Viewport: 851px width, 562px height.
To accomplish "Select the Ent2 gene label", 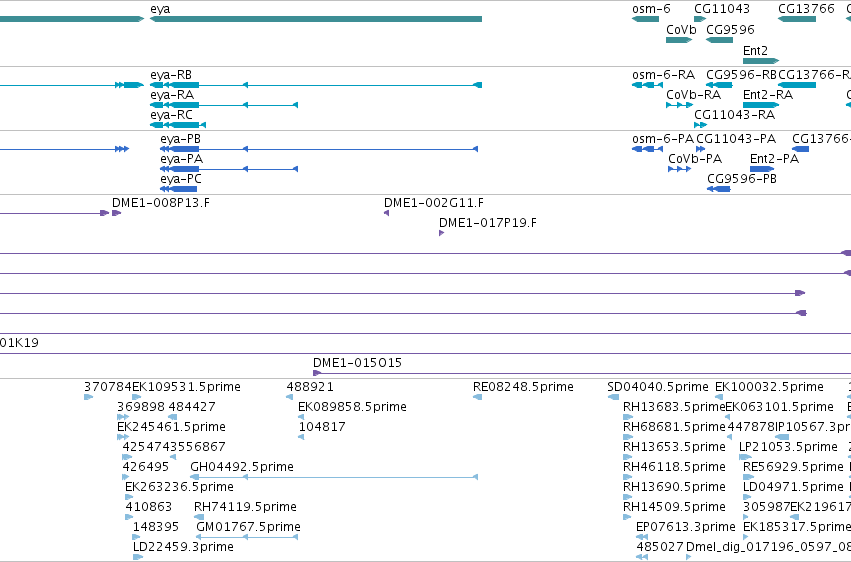I will (755, 50).
